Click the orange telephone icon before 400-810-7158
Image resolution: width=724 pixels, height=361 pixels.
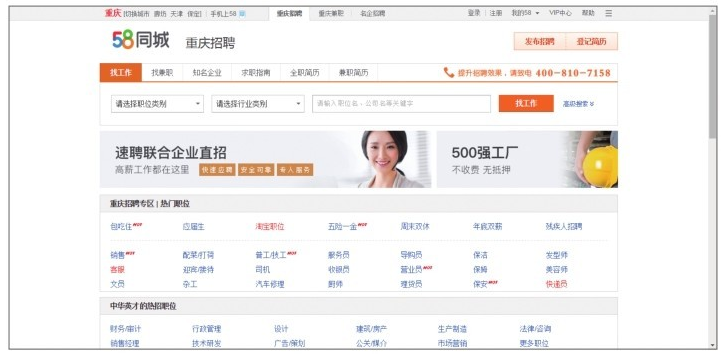click(x=449, y=72)
